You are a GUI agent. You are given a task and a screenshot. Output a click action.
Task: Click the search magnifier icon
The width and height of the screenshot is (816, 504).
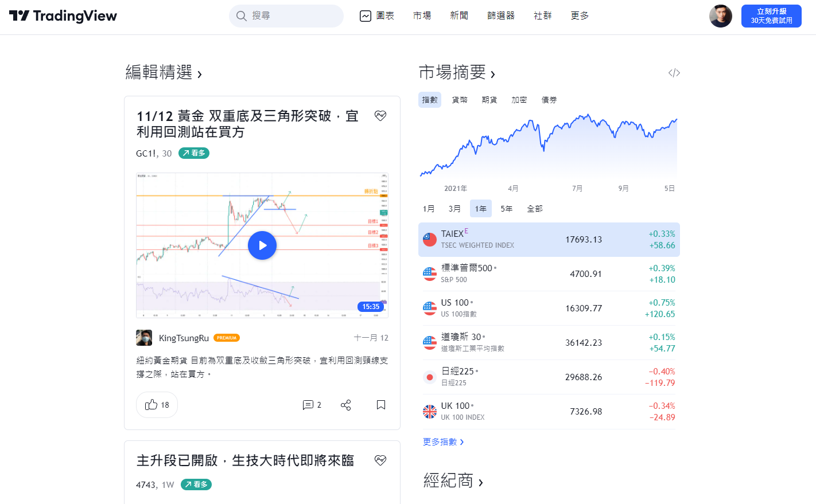(x=242, y=16)
